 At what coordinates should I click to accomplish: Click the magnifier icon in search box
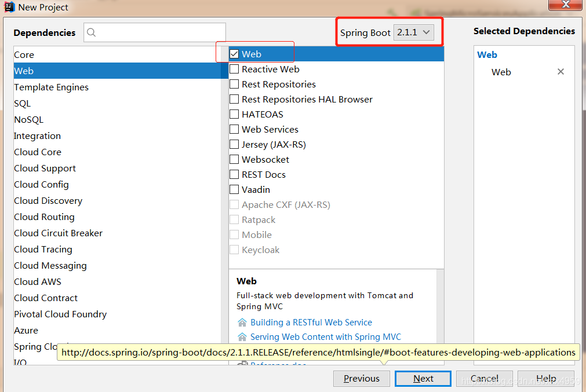(x=92, y=32)
